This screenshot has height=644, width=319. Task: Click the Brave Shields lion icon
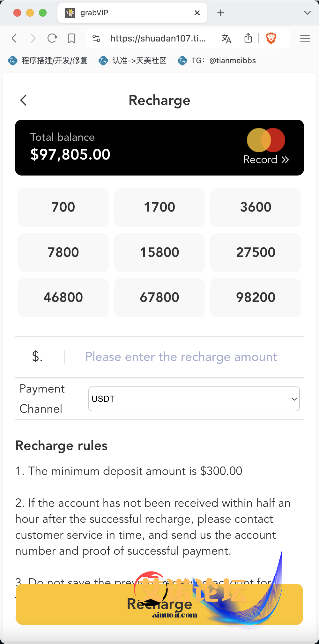[271, 39]
